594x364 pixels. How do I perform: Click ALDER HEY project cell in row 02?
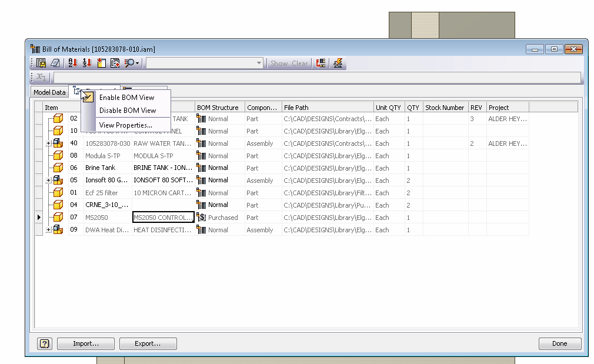[508, 119]
